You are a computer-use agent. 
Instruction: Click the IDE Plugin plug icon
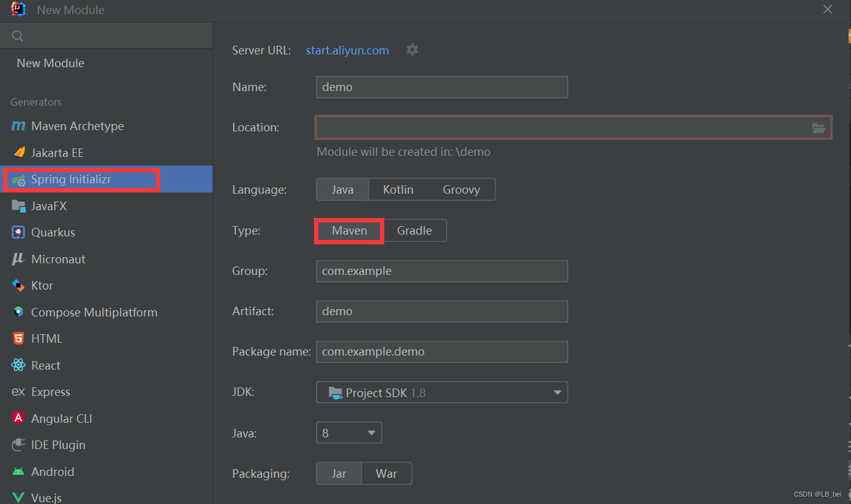(x=18, y=445)
